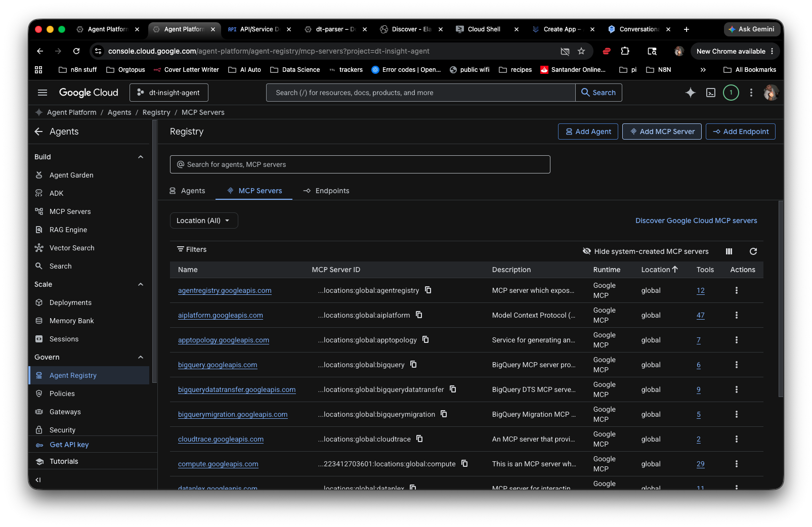The height and width of the screenshot is (527, 812).
Task: Copy the aiplatform MCP Server ID
Action: pyautogui.click(x=419, y=315)
